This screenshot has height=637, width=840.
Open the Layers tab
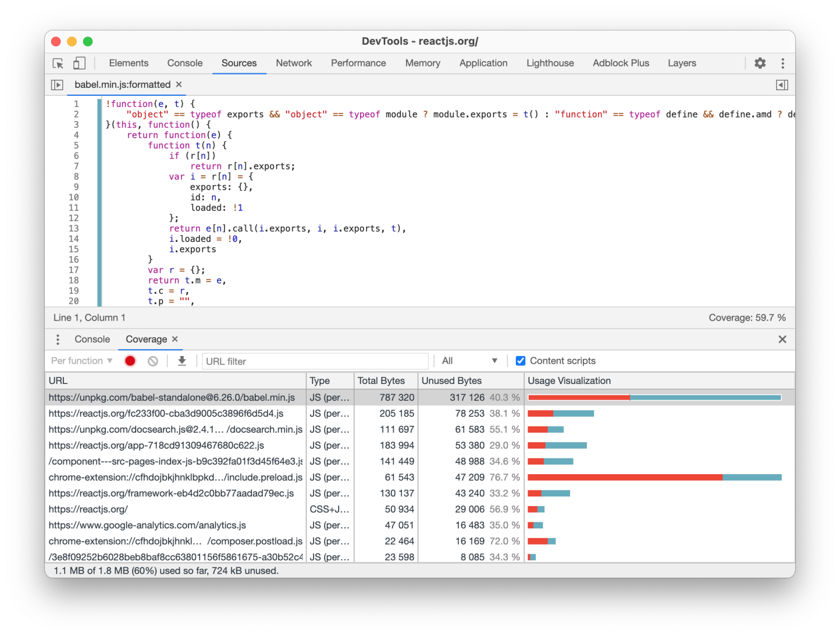(x=682, y=63)
